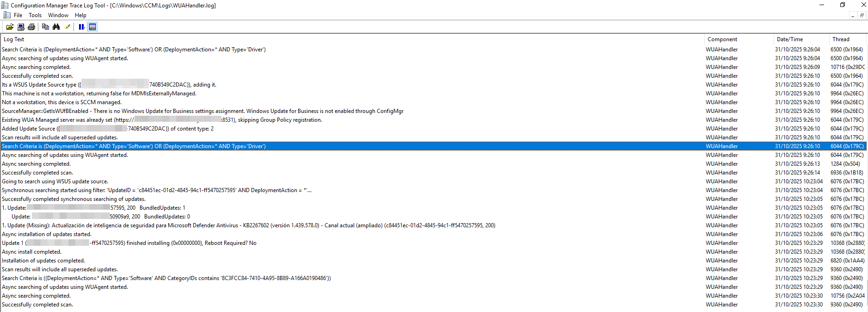This screenshot has width=868, height=312.
Task: Open the Window menu
Action: [x=58, y=15]
